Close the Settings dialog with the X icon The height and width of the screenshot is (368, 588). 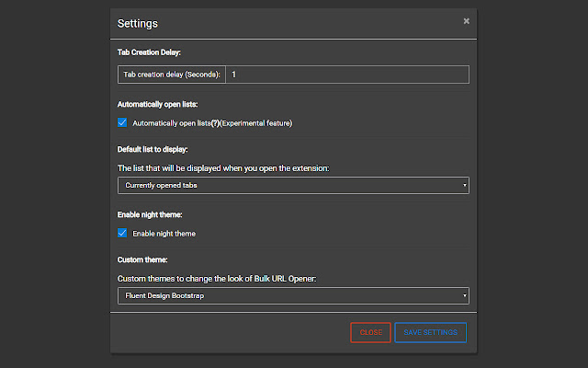pos(466,20)
